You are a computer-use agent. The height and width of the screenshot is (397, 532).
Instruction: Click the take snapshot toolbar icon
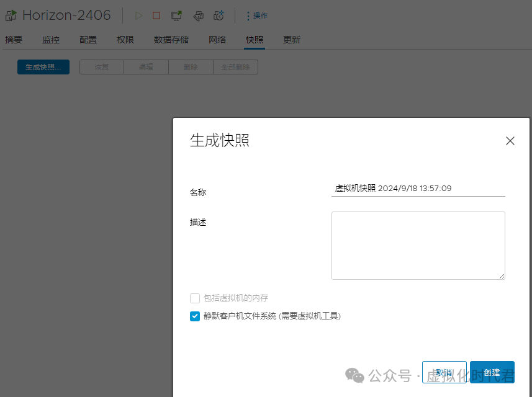pyautogui.click(x=219, y=16)
